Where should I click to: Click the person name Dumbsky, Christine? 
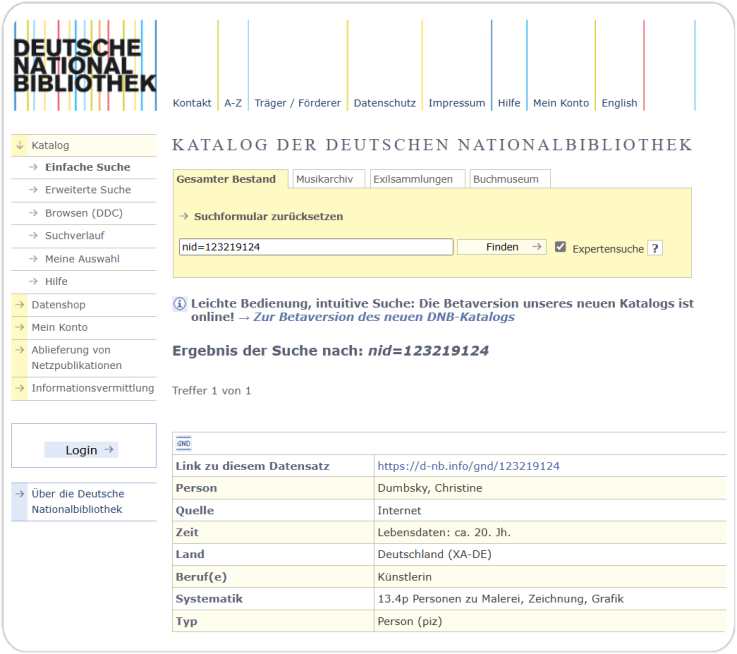[430, 488]
